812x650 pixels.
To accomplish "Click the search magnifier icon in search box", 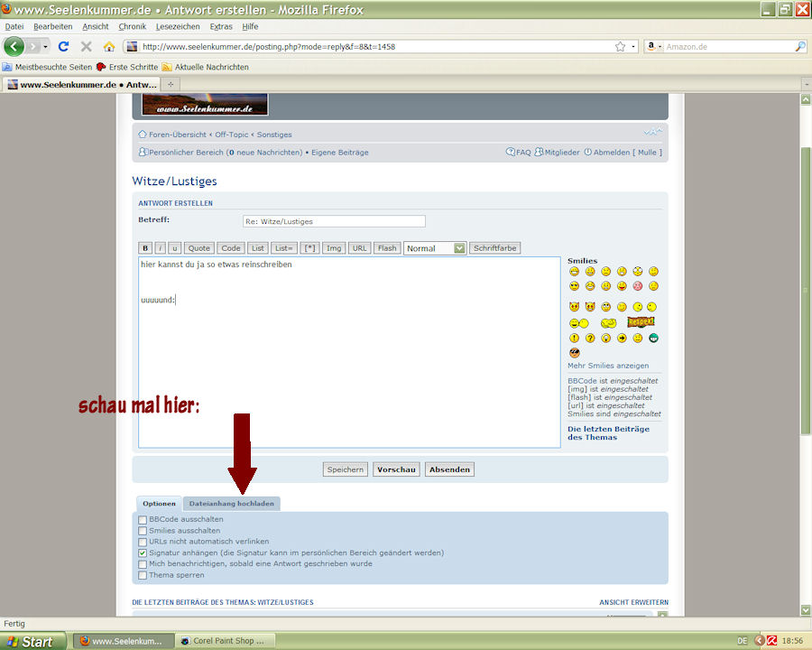I will point(799,46).
